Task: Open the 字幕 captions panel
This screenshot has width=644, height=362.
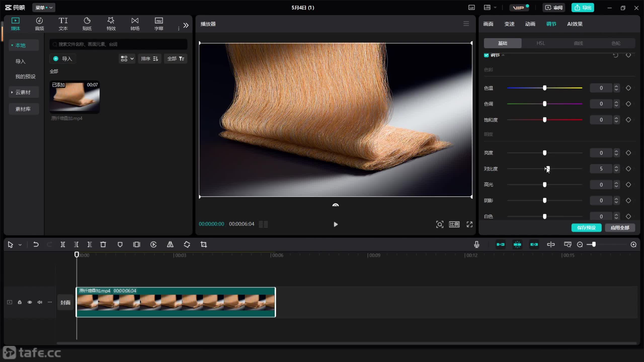Action: 159,24
